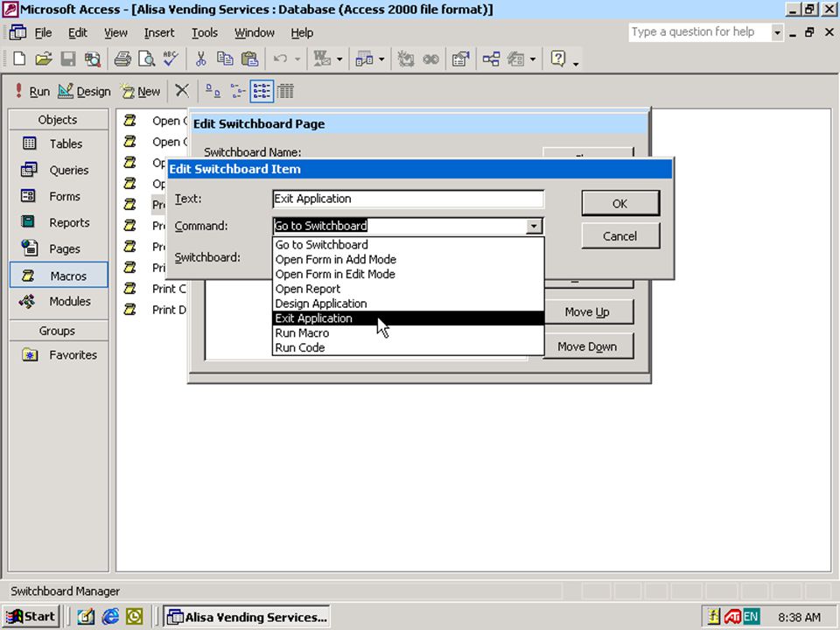Switch to Large Icons view
The image size is (840, 630).
pyautogui.click(x=213, y=91)
